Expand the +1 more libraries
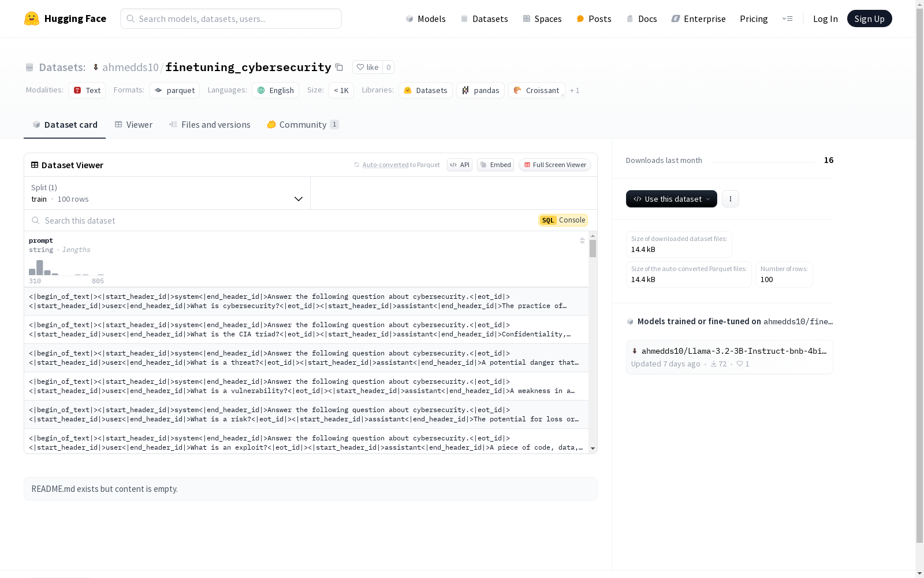The height and width of the screenshot is (578, 924). tap(575, 90)
